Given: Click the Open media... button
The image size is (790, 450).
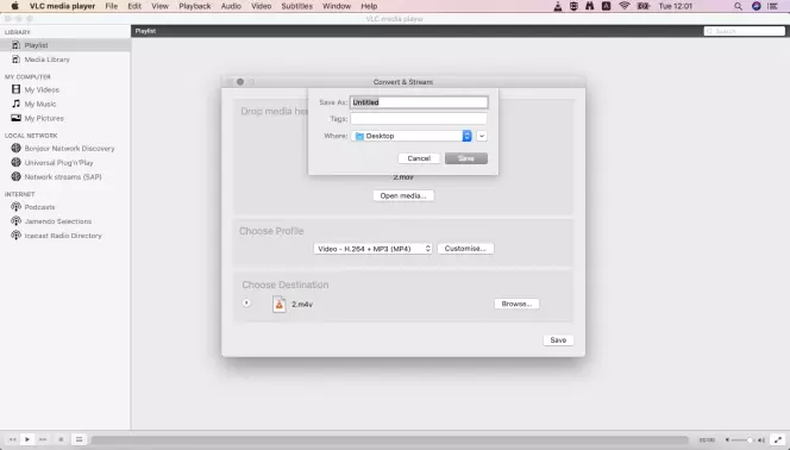Looking at the screenshot, I should coord(403,196).
